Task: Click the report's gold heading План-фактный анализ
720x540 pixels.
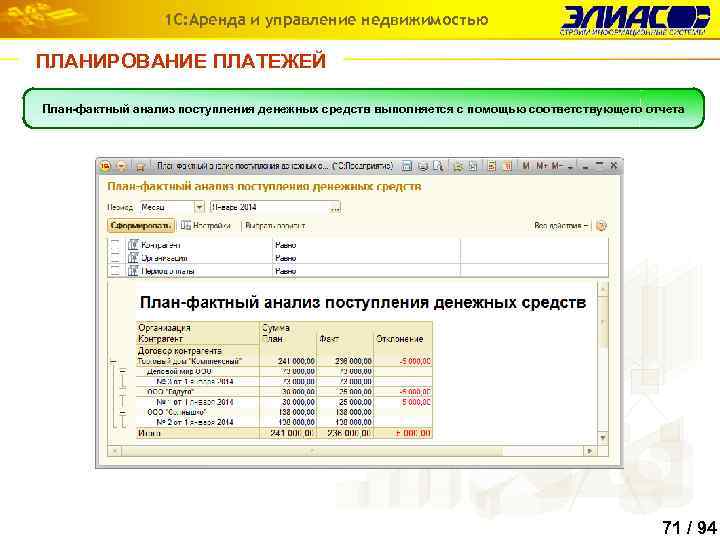Action: point(264,186)
